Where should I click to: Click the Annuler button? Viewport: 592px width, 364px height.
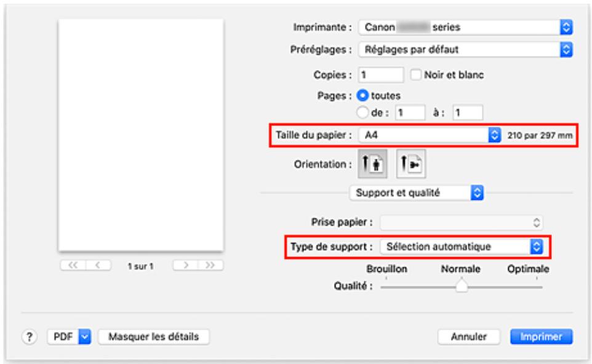468,336
